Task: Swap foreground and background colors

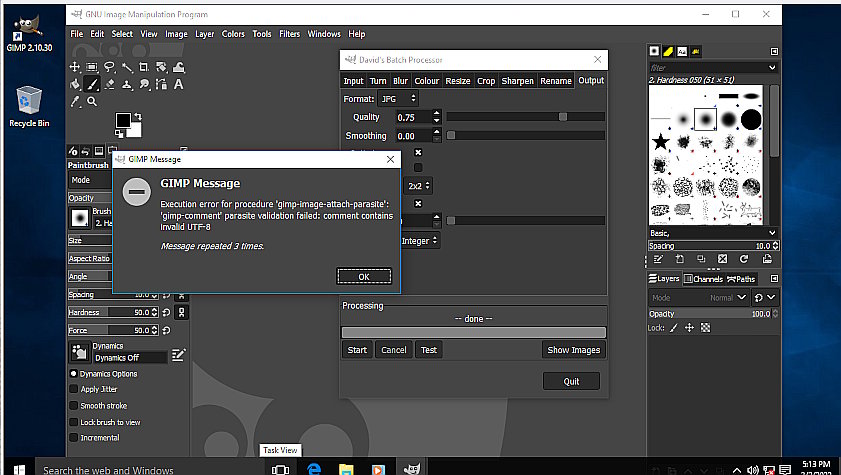Action: point(138,116)
